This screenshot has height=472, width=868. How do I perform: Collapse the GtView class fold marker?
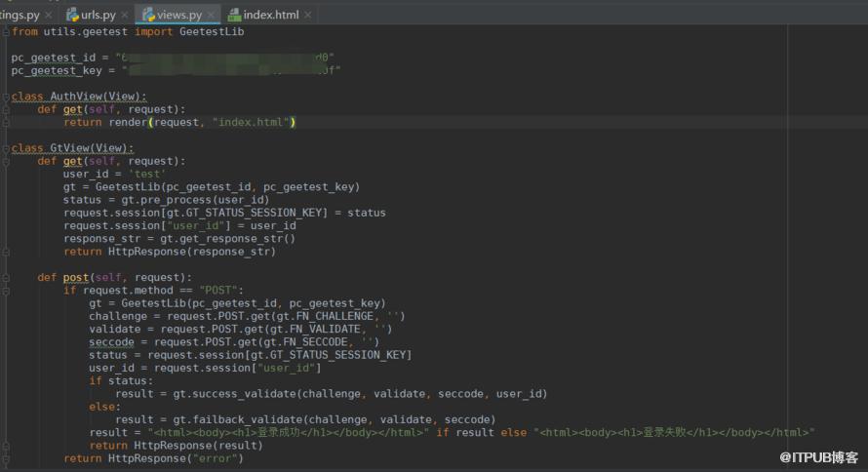point(6,148)
